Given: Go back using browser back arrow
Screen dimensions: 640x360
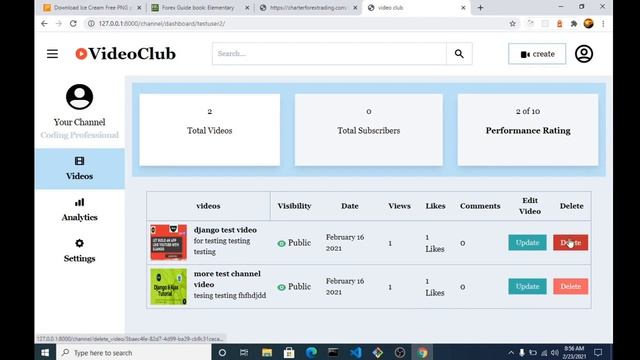Looking at the screenshot, I should click(44, 24).
